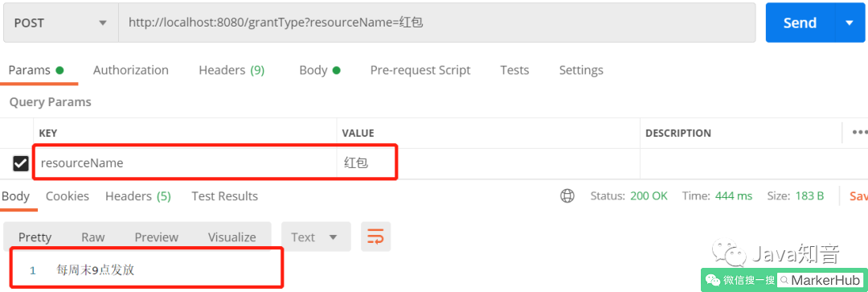
Task: Open the Headers (9) request tab
Action: [231, 70]
